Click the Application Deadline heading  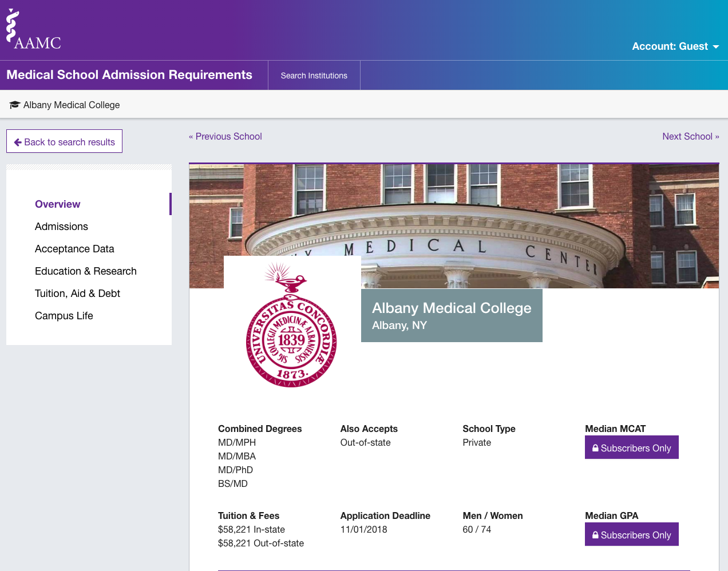(385, 516)
